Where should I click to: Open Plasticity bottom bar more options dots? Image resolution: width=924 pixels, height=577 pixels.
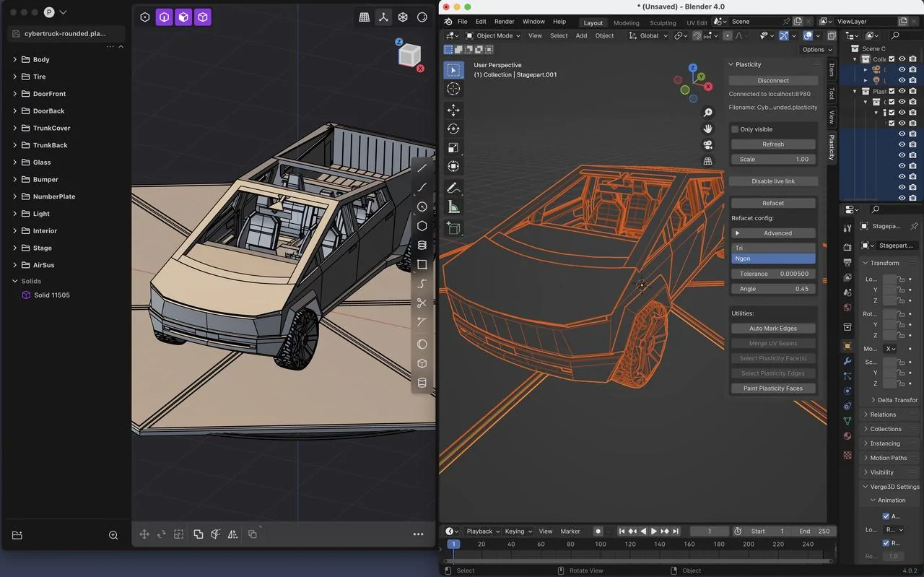click(x=418, y=534)
